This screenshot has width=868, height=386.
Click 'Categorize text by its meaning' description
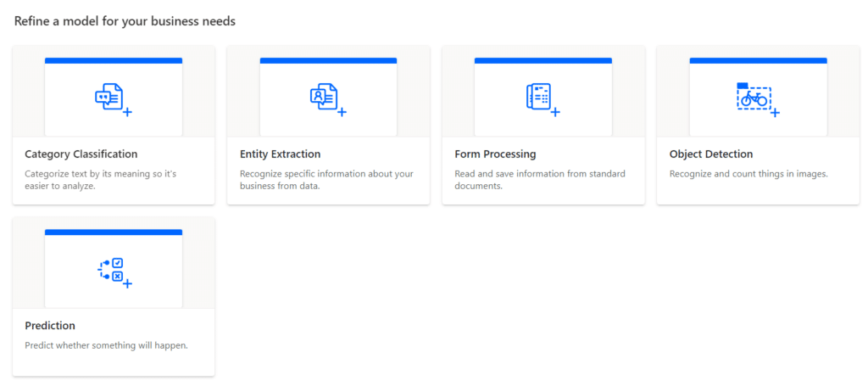(x=101, y=180)
